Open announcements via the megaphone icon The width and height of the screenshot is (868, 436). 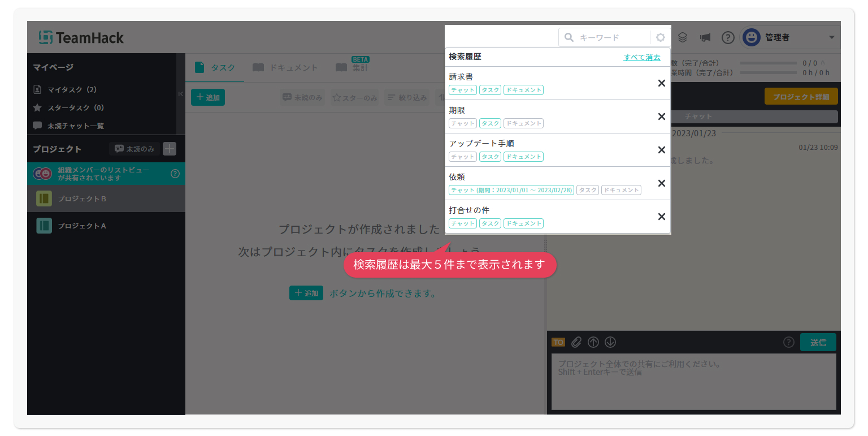(x=705, y=38)
